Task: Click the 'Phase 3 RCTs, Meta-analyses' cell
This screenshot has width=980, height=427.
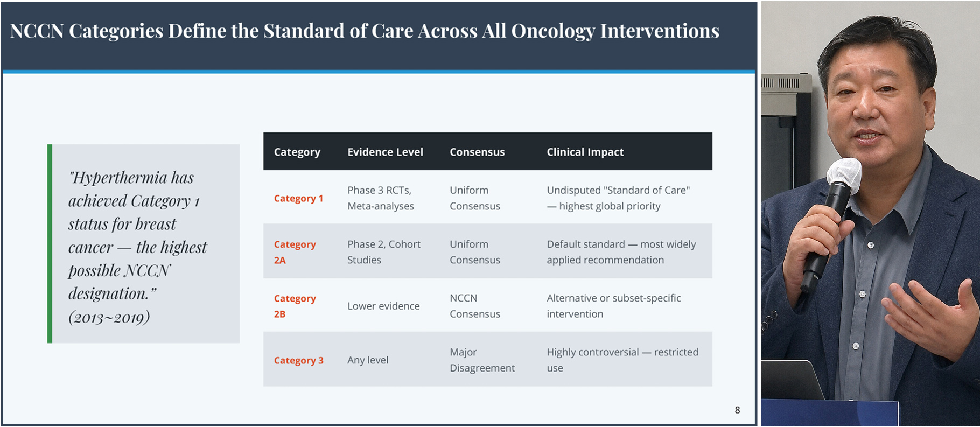Action: pyautogui.click(x=381, y=198)
